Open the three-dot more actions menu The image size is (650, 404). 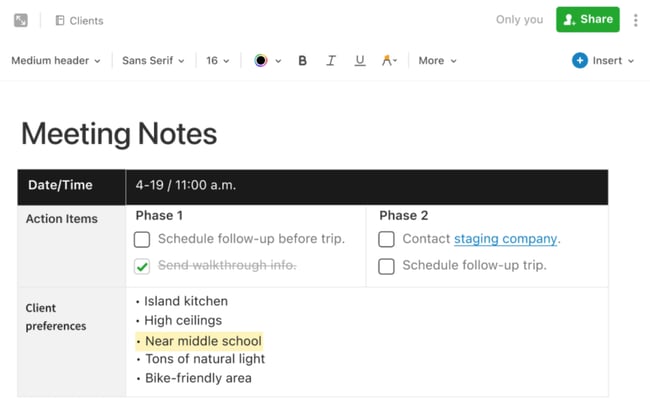coord(635,20)
